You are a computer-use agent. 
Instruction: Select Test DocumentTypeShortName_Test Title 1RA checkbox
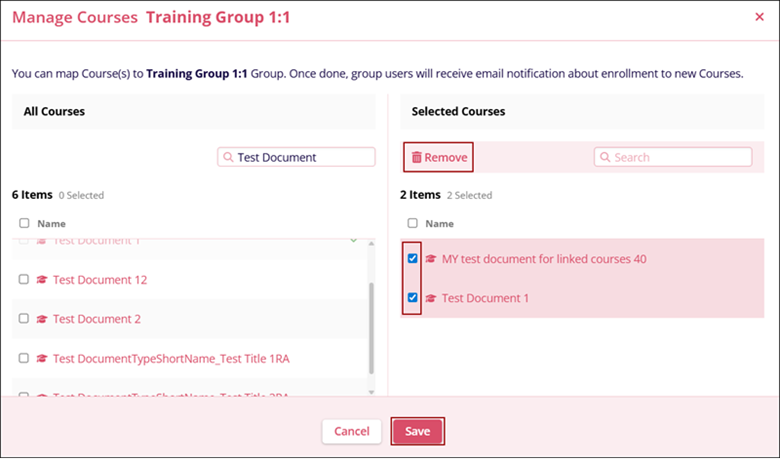(x=24, y=358)
